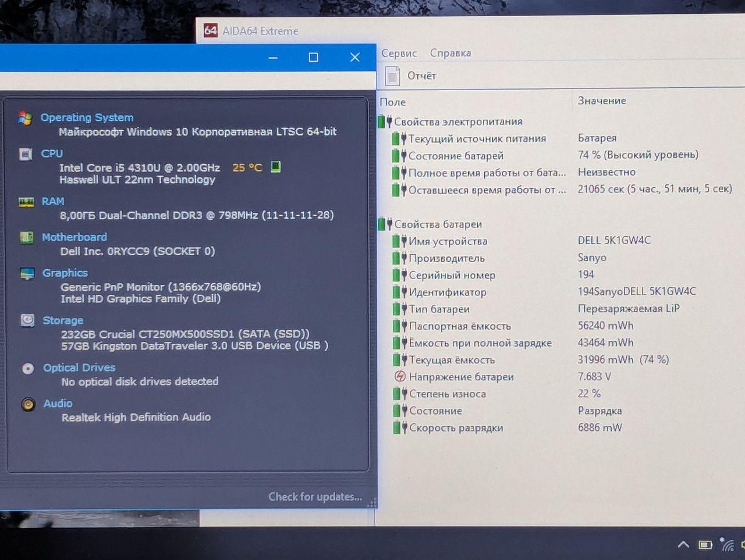Click the Motherboard icon
Viewport: 745px width, 560px height.
pyautogui.click(x=27, y=237)
